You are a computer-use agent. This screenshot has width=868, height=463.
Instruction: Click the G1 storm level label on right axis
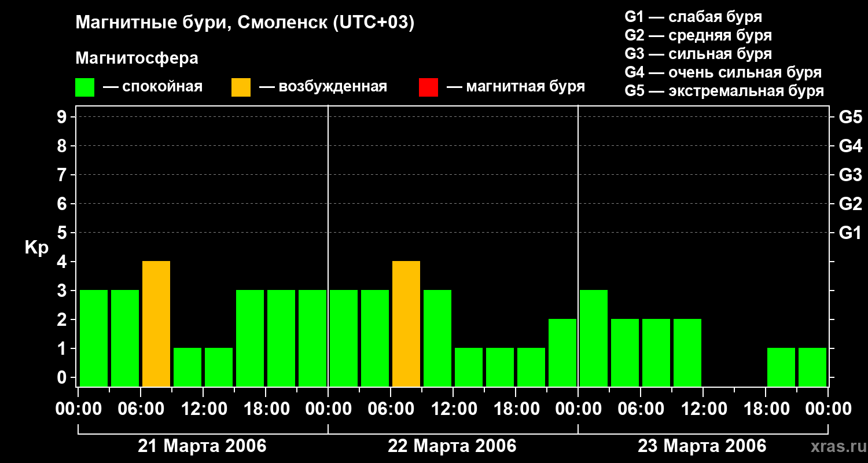click(850, 233)
